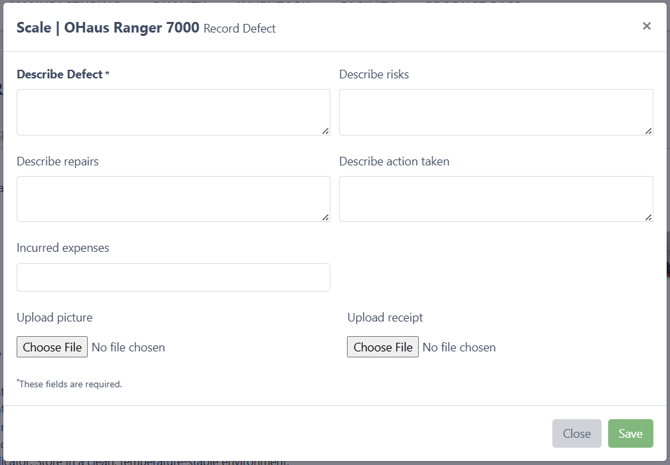
Task: Click the "Describe repairs" label
Action: pyautogui.click(x=58, y=162)
